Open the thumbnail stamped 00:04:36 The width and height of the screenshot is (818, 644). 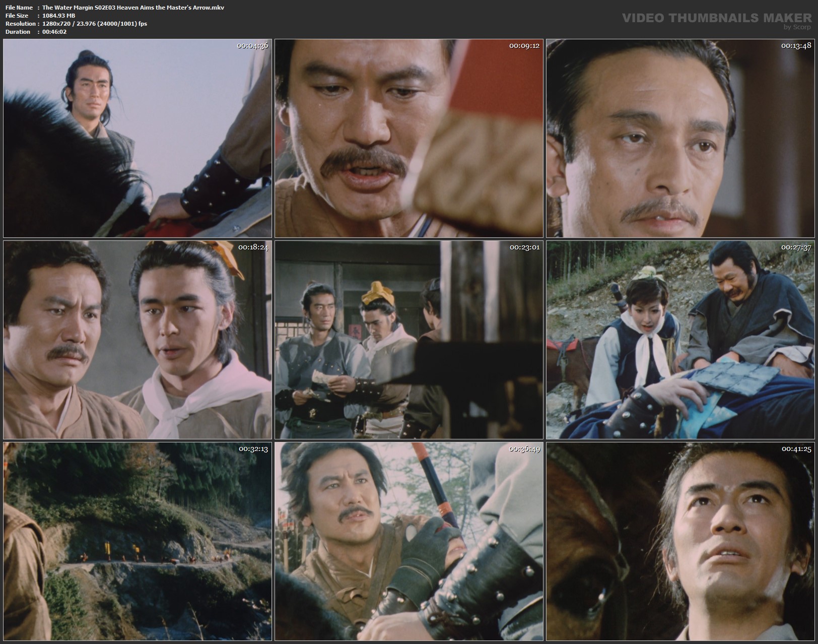click(138, 138)
